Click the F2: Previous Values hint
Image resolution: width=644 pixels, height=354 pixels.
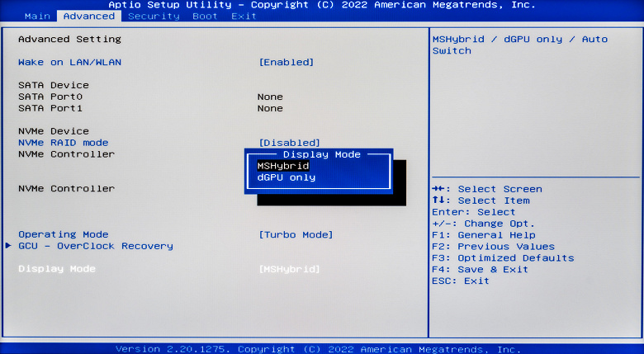click(493, 247)
